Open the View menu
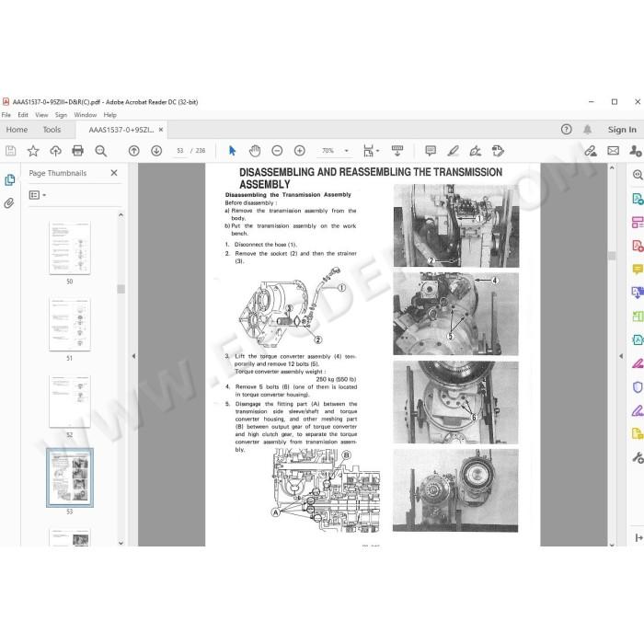This screenshot has width=644, height=644. pyautogui.click(x=41, y=115)
